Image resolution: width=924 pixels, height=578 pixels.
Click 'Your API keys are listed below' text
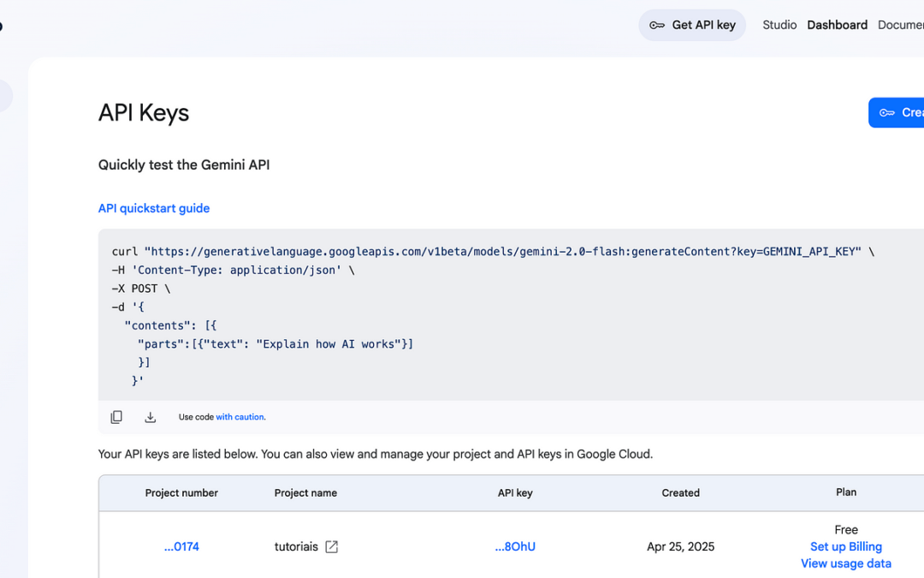click(376, 454)
